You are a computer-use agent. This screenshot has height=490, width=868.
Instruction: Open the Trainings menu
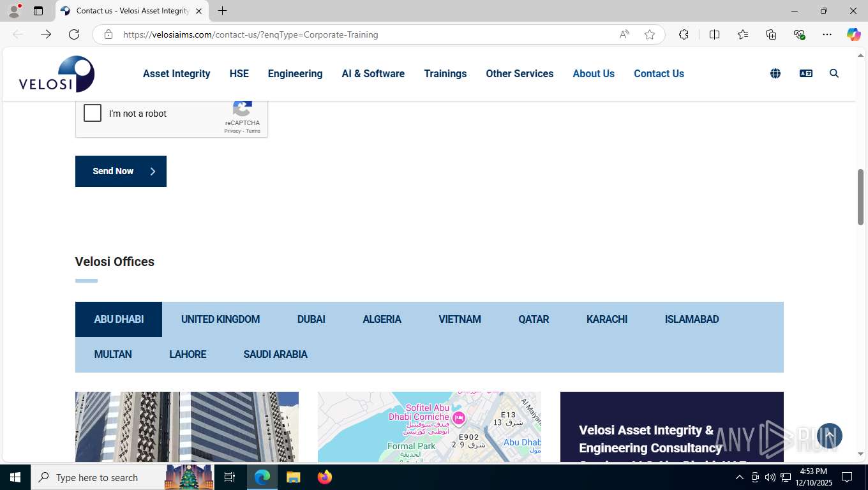click(445, 73)
